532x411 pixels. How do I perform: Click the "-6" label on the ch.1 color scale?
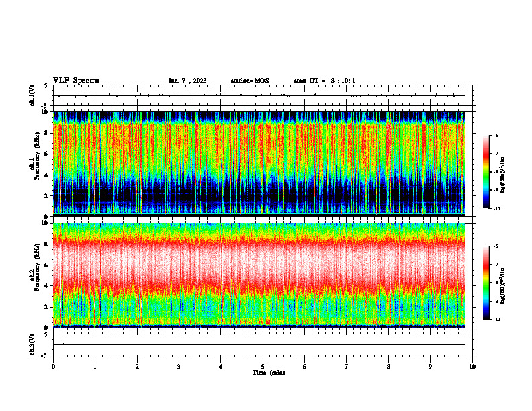click(x=496, y=136)
